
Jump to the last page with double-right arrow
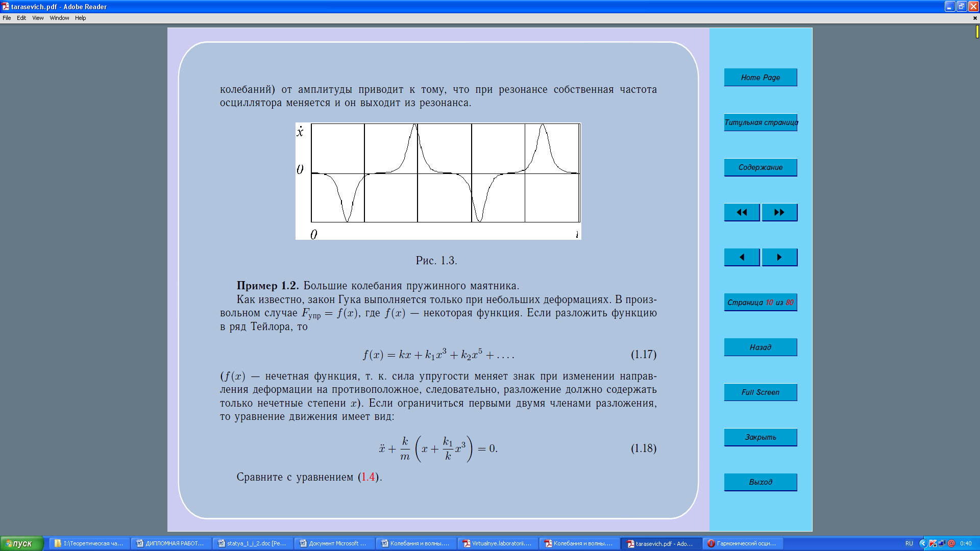click(779, 212)
